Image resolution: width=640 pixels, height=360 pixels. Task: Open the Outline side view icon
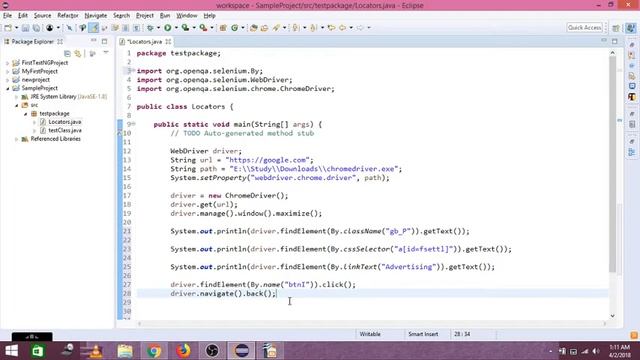point(632,152)
